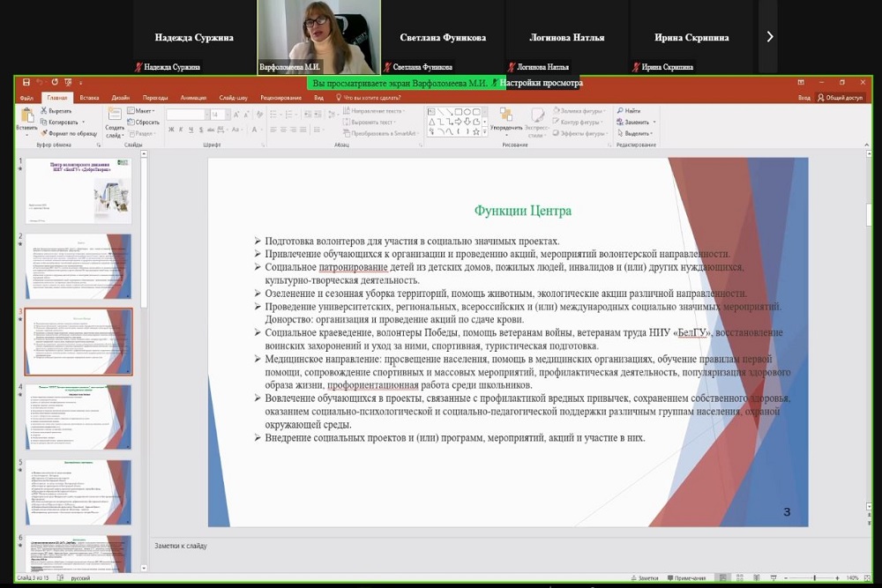
Task: Toggle bold (Ж) formatting
Action: tap(170, 130)
